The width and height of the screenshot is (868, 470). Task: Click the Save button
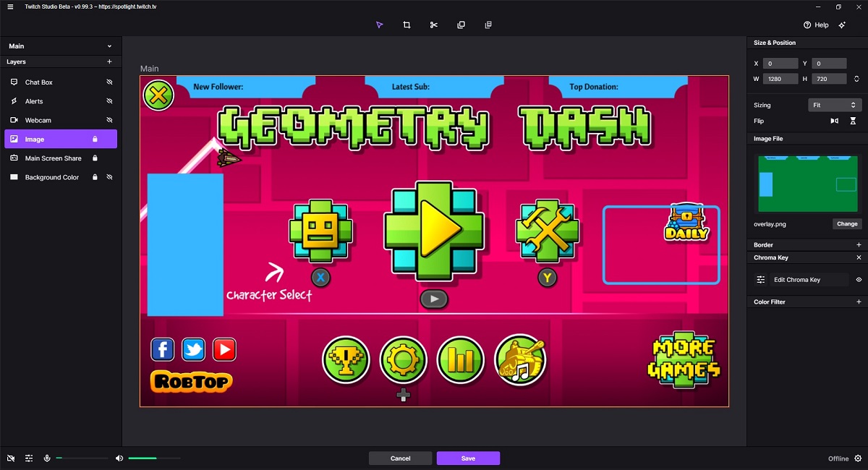click(468, 458)
